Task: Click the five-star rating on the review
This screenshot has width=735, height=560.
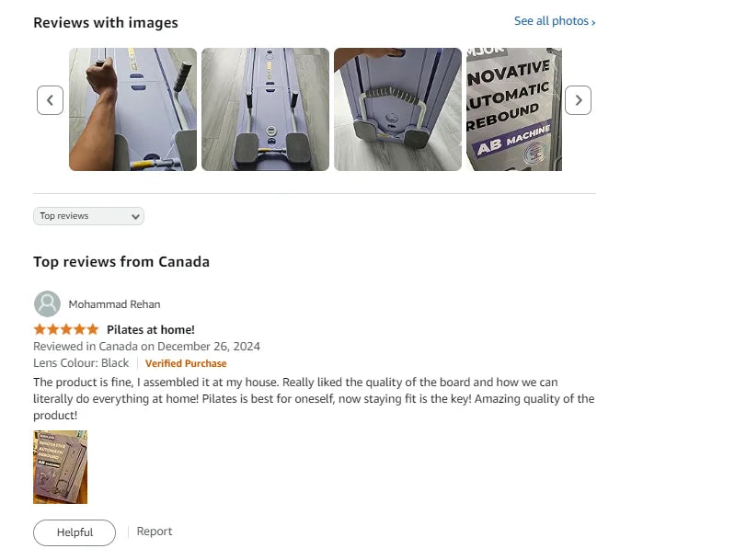Action: point(65,329)
